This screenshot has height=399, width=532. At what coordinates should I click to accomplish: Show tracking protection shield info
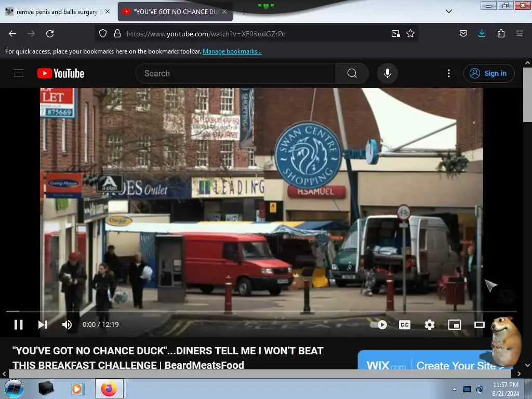click(x=103, y=33)
